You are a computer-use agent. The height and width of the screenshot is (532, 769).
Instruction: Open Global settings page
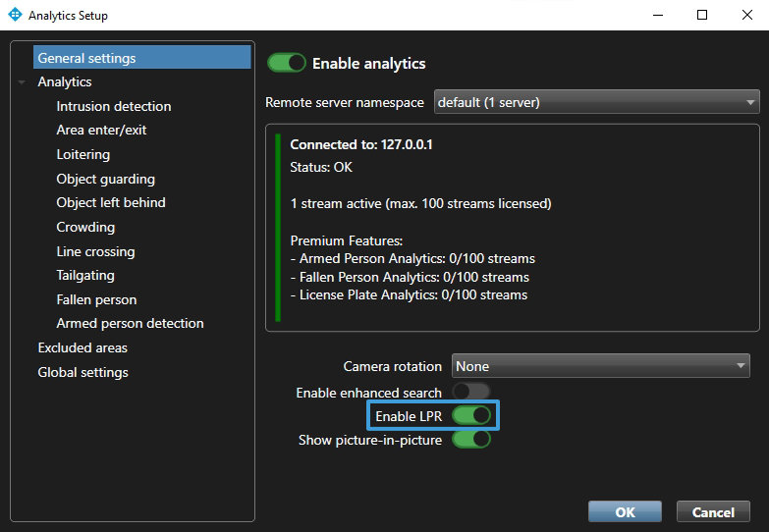82,372
